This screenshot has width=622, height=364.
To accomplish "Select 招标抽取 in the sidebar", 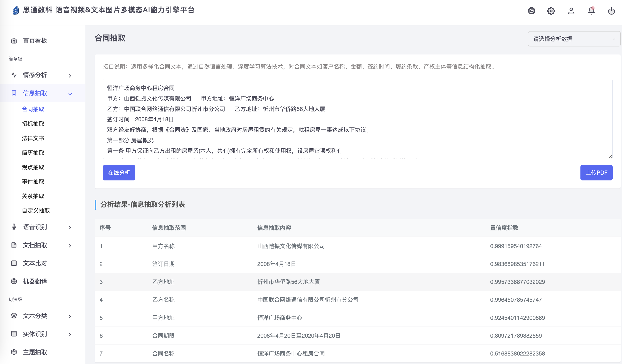I will (x=33, y=124).
